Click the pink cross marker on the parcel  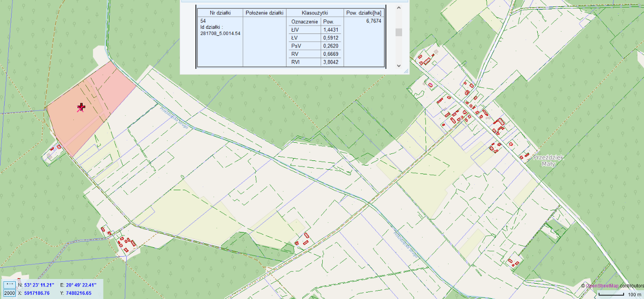tap(81, 108)
